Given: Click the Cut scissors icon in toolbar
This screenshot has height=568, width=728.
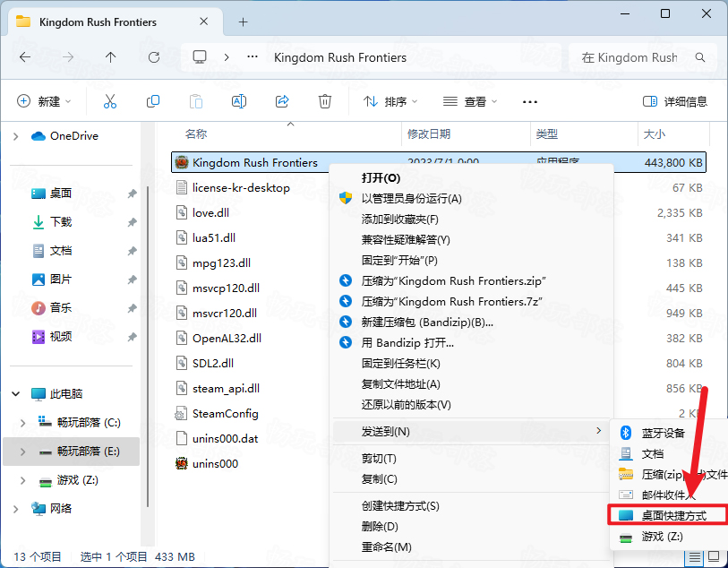Looking at the screenshot, I should pyautogui.click(x=110, y=101).
